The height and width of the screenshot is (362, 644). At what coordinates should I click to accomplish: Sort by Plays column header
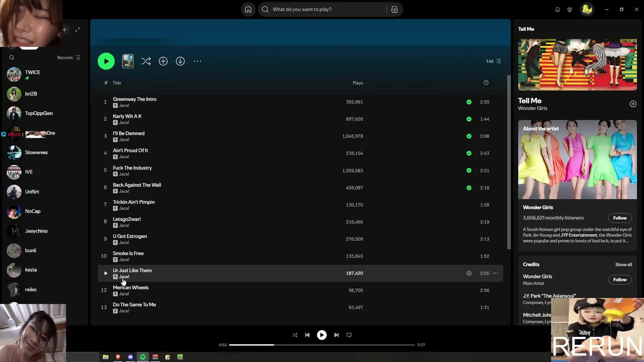[x=358, y=83]
